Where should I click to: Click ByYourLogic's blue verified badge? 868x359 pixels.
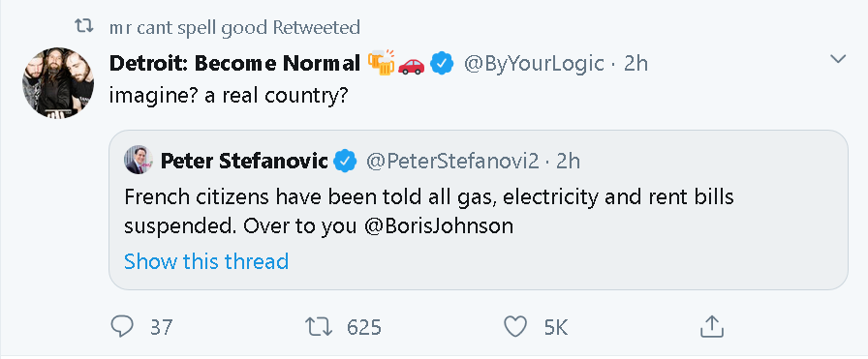pyautogui.click(x=443, y=64)
